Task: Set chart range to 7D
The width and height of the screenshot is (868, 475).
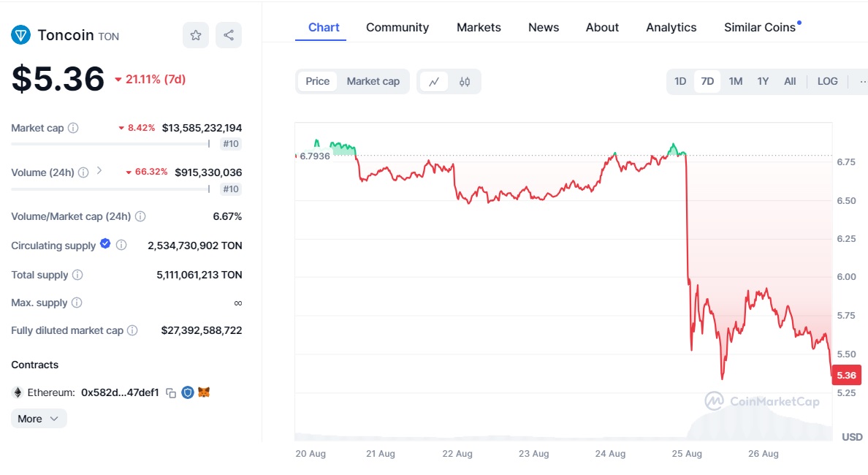Action: coord(707,81)
